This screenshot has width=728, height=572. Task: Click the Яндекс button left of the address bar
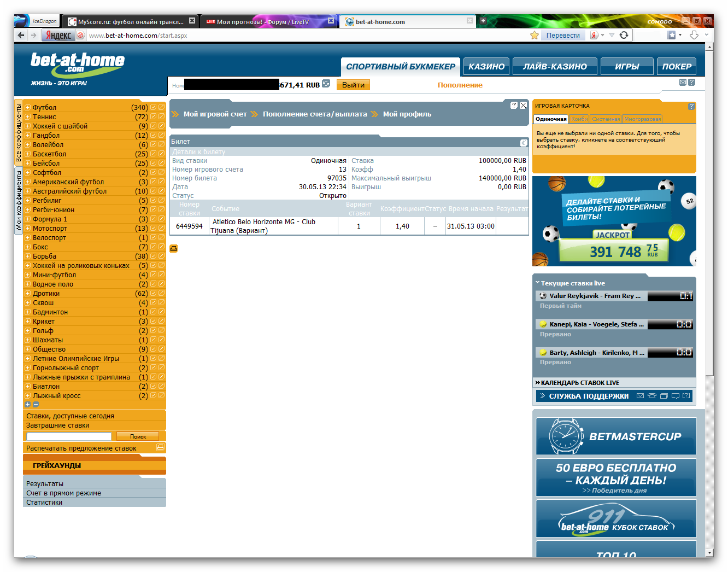tap(58, 35)
